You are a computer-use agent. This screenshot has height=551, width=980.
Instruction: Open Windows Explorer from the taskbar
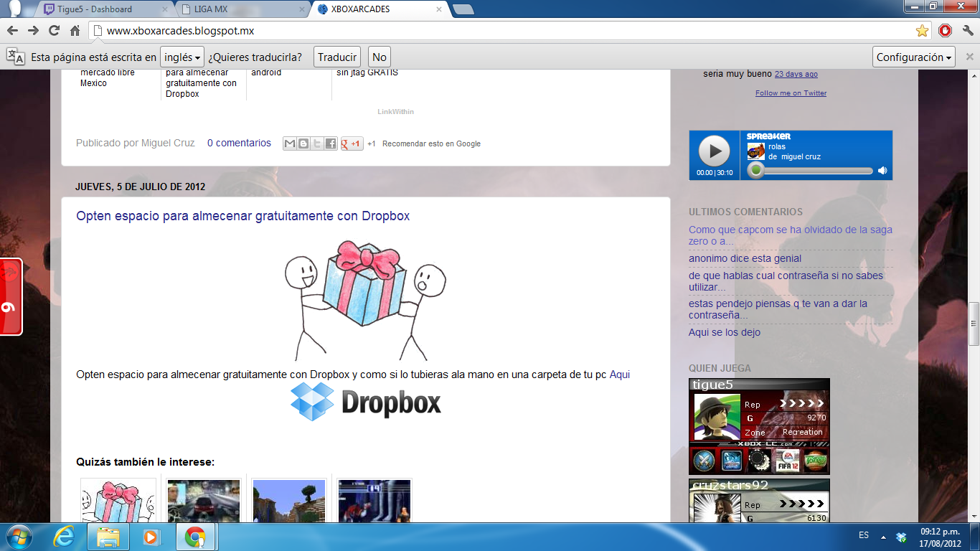pos(108,537)
